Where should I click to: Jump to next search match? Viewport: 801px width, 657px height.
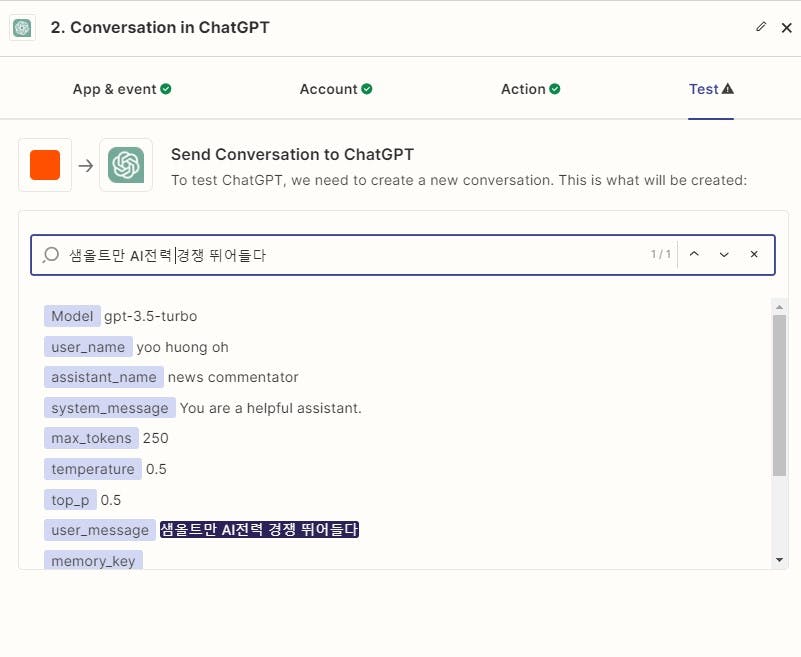click(x=724, y=254)
